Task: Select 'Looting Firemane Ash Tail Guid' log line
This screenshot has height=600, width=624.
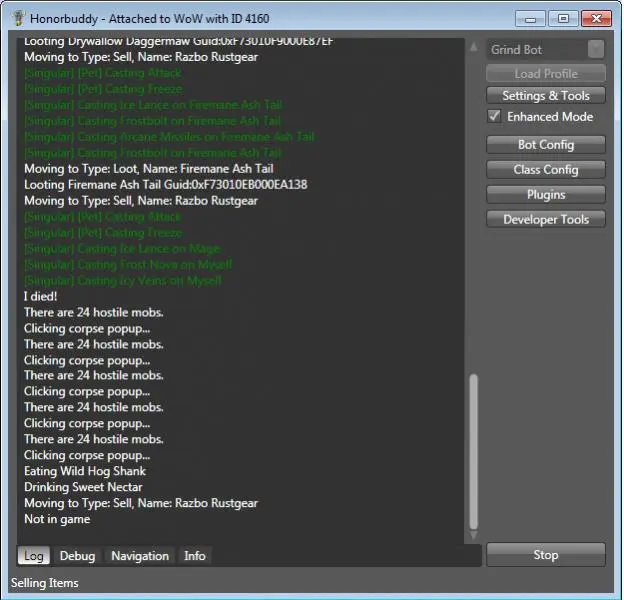Action: pyautogui.click(x=166, y=185)
